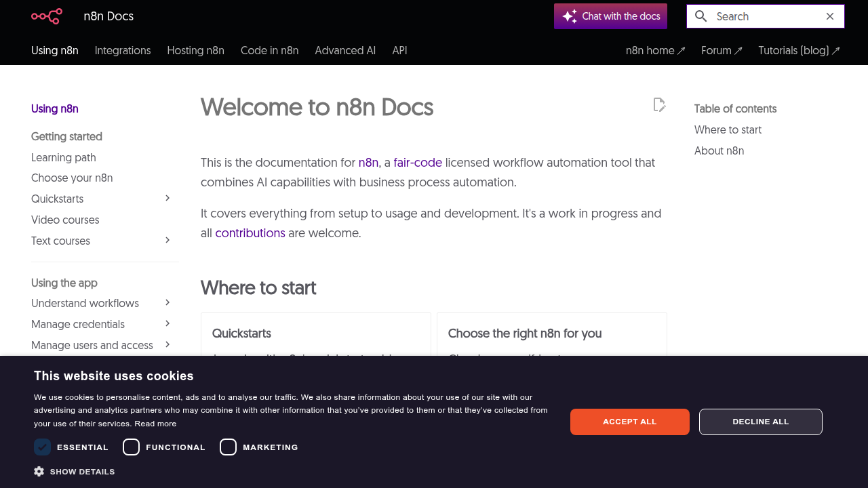Open the Quickstarts card

(316, 334)
